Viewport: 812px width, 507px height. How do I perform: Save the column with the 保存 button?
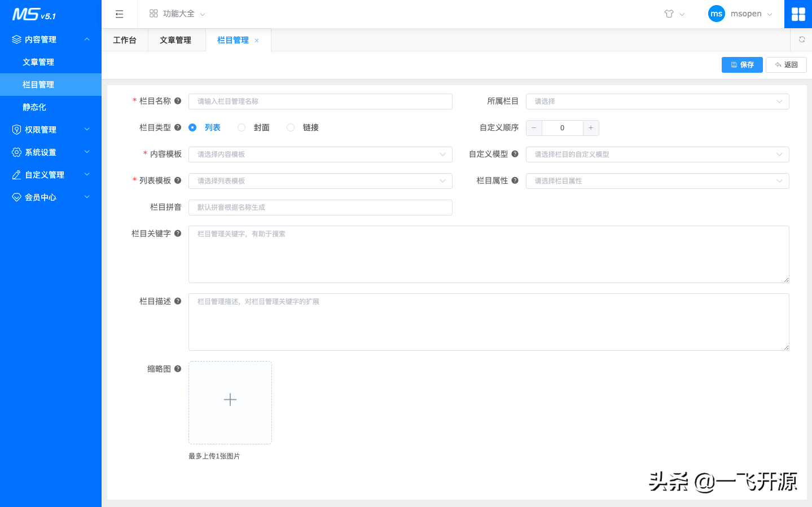click(x=741, y=64)
